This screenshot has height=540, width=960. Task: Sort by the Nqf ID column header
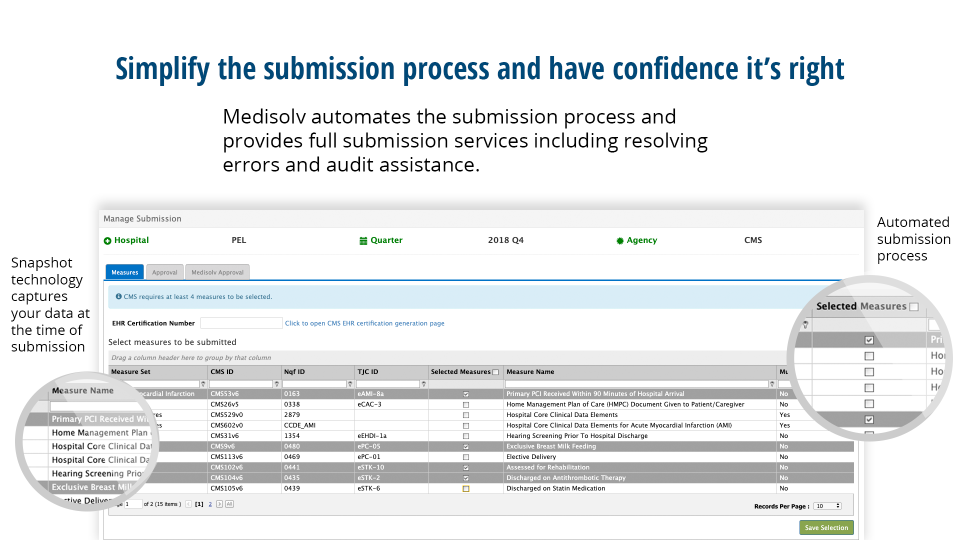(294, 372)
